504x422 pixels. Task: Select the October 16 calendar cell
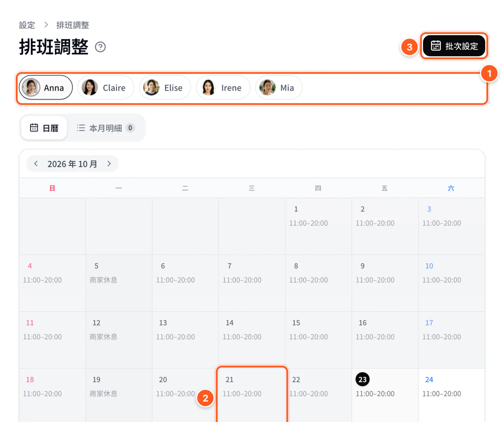[385, 340]
